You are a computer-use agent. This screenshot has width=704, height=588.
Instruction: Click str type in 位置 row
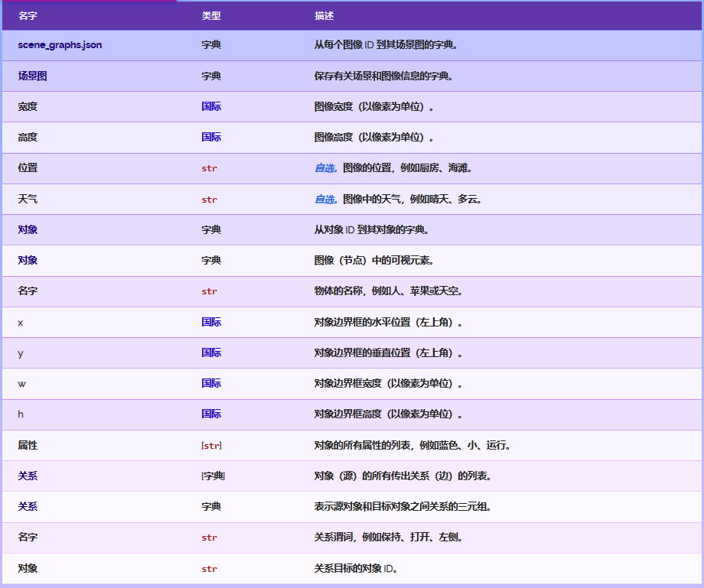pos(209,168)
